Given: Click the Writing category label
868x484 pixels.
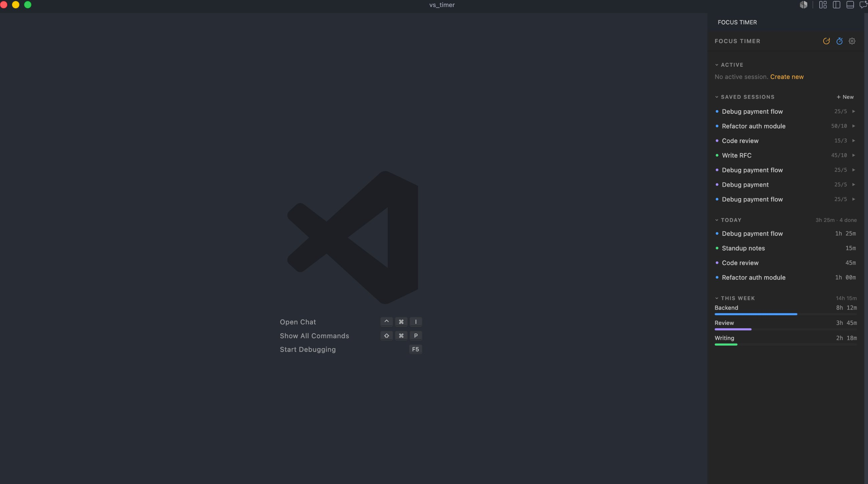Looking at the screenshot, I should (724, 338).
